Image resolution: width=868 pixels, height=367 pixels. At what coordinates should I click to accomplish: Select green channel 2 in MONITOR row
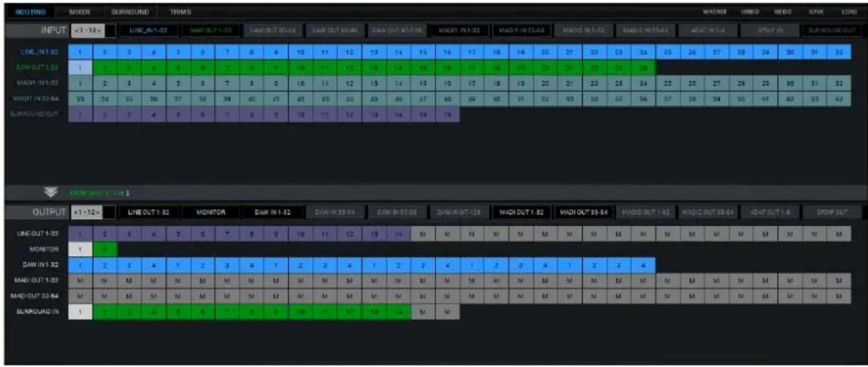[105, 250]
